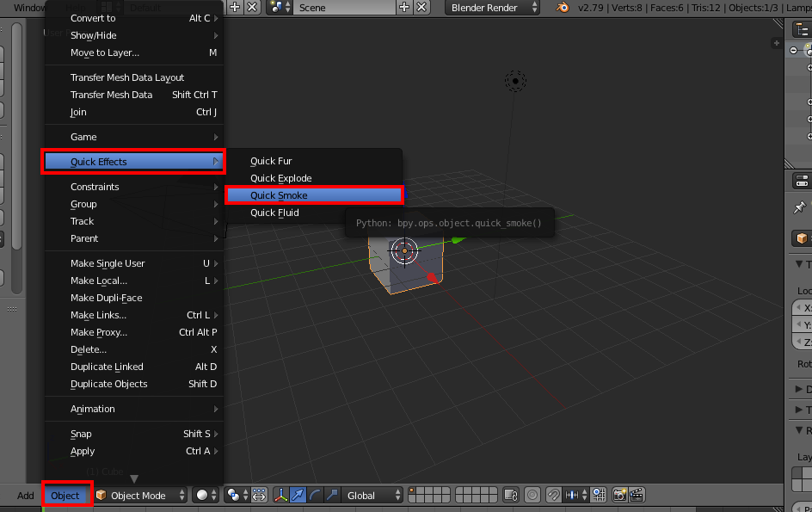Select Move to Layer menu entry

(x=133, y=52)
